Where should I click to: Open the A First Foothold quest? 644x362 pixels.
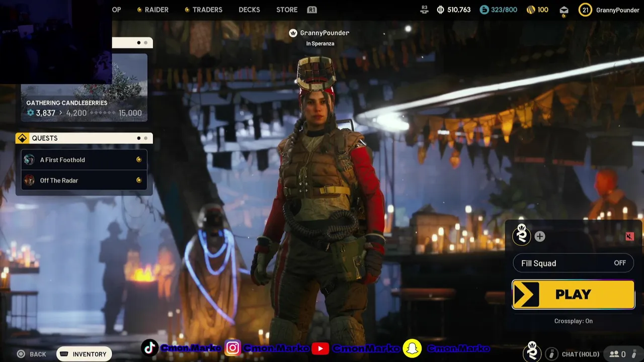pyautogui.click(x=84, y=159)
